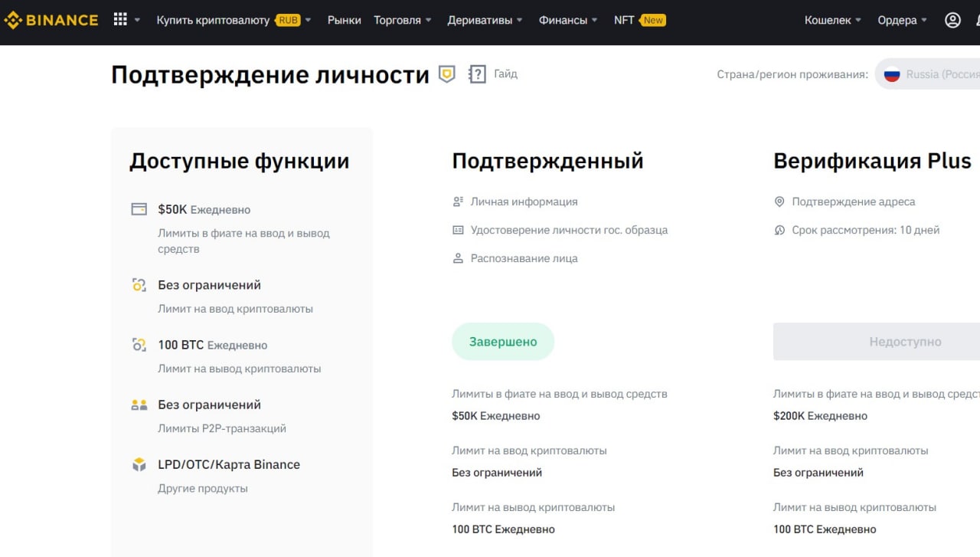Click the Russia flag icon

click(891, 74)
